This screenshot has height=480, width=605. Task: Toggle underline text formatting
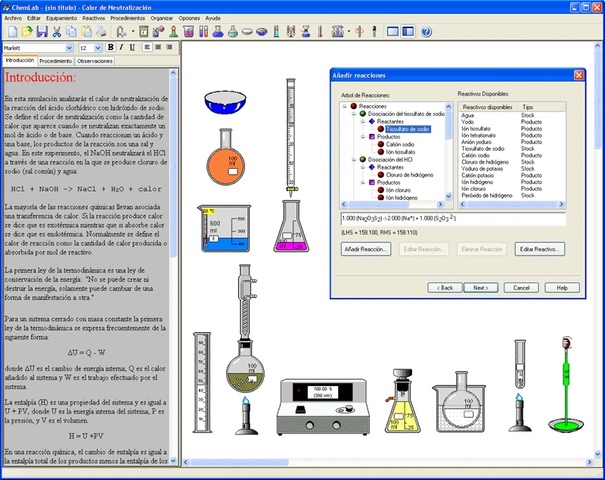point(132,47)
